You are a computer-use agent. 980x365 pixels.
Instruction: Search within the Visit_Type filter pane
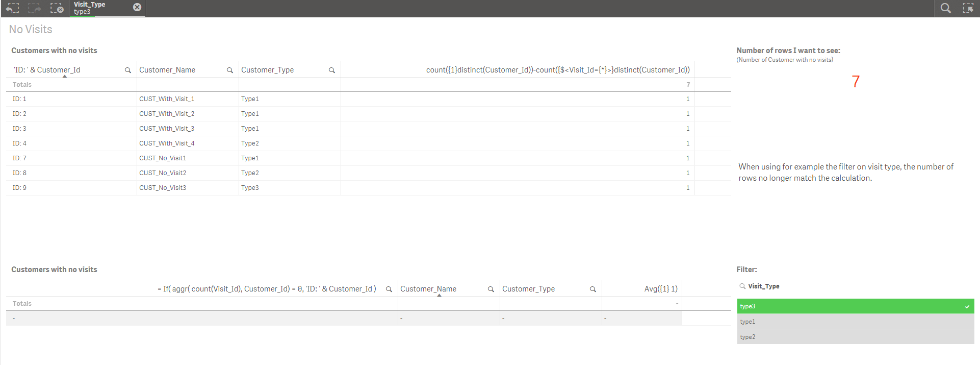[743, 286]
